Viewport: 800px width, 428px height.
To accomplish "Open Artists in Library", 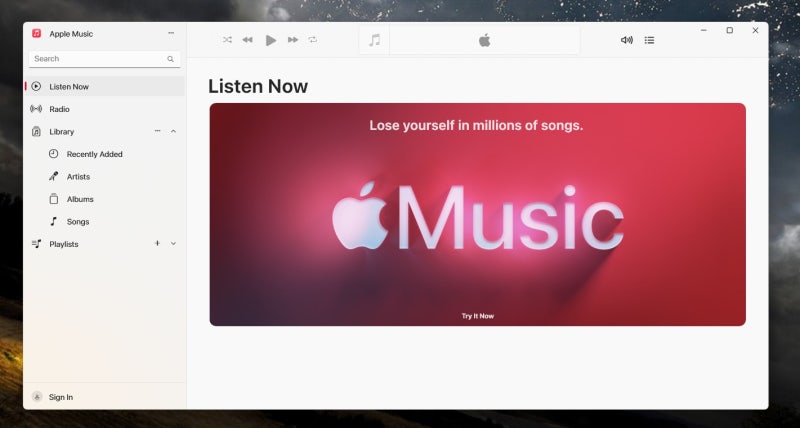I will 105,176.
